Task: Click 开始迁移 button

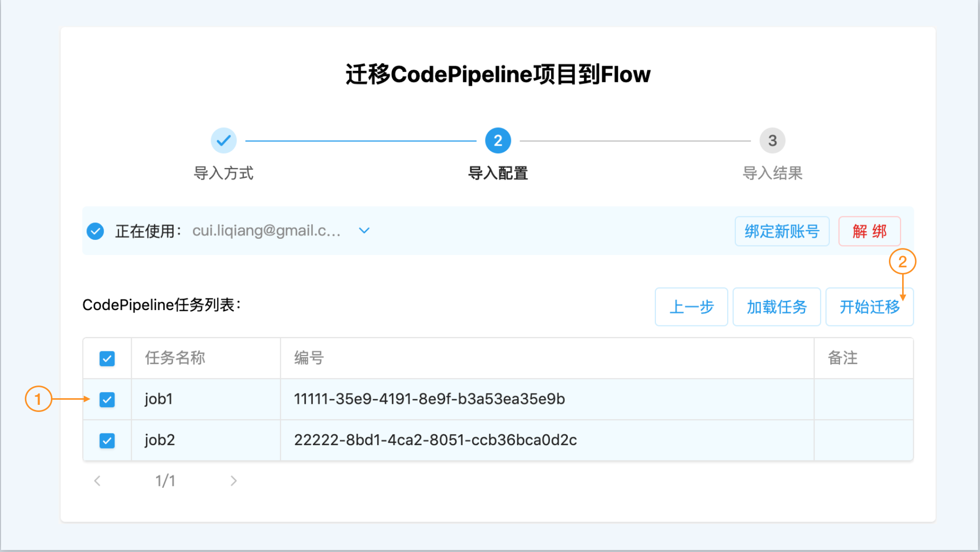Action: click(870, 307)
